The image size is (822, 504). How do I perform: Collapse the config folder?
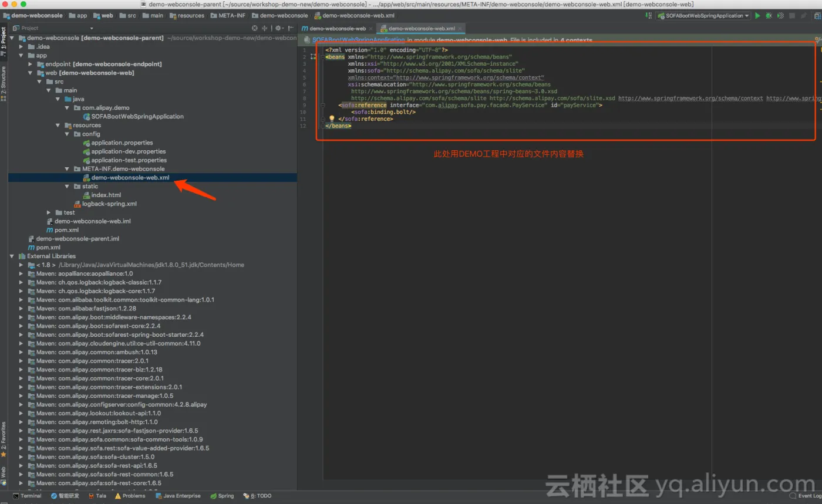tap(68, 134)
